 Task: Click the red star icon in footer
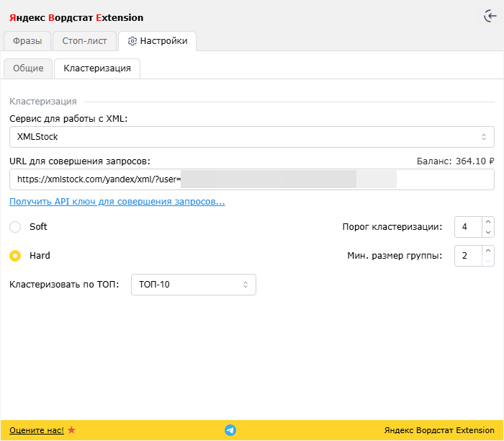click(72, 429)
